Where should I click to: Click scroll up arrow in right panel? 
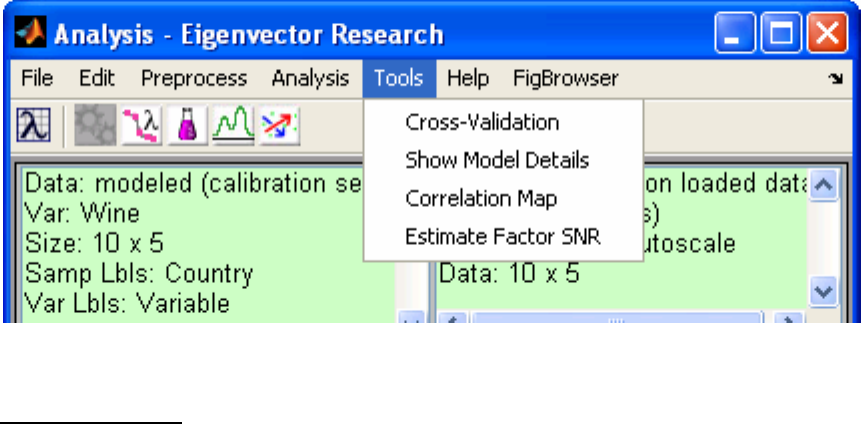pyautogui.click(x=823, y=186)
